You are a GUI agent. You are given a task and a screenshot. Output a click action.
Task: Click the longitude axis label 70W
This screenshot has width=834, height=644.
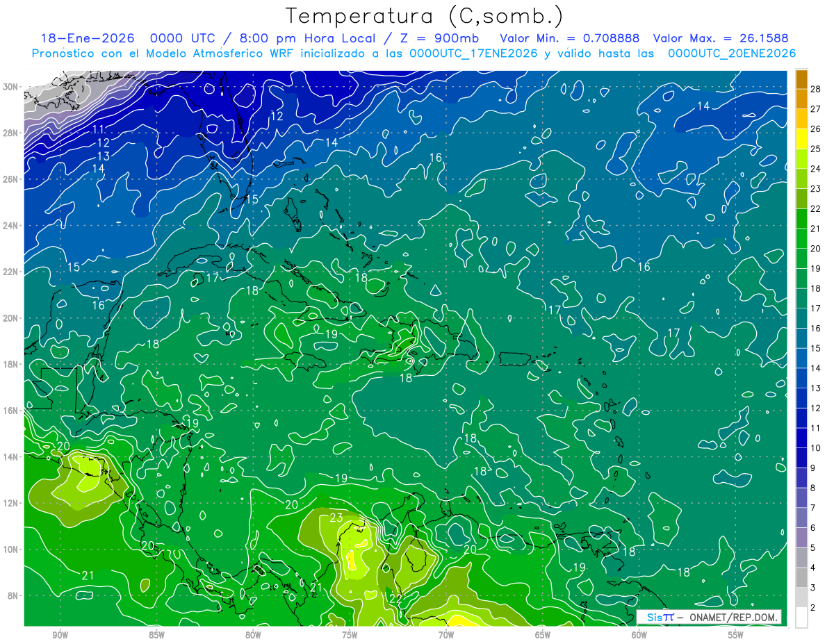click(x=446, y=635)
